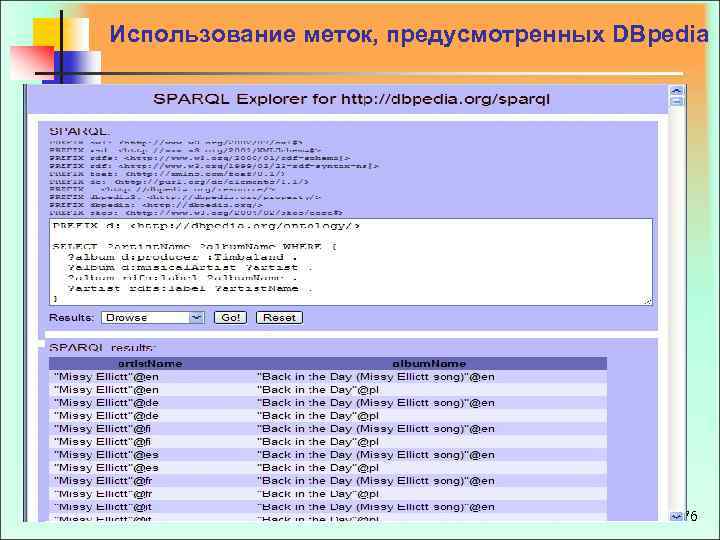This screenshot has height=540, width=720.
Task: Click the second arrow icon below the top arrow
Action: [677, 101]
